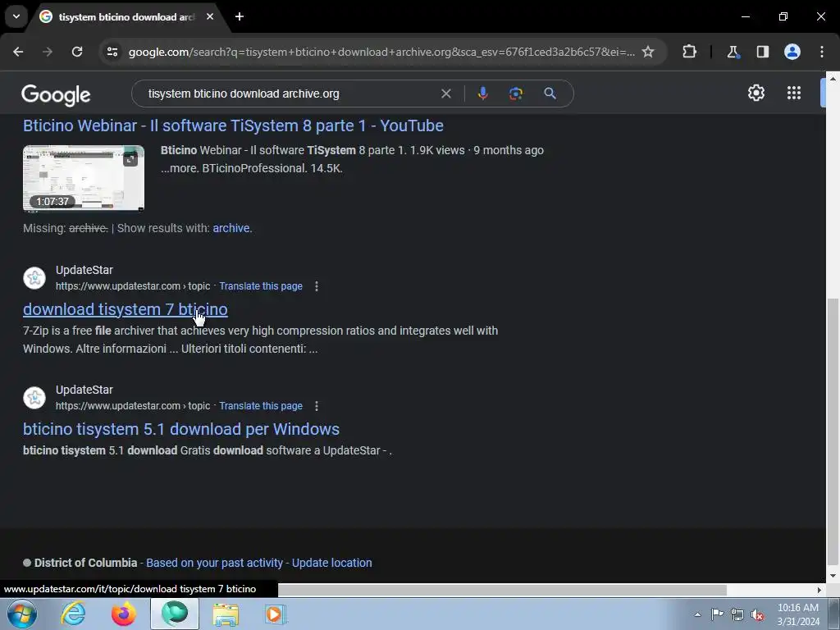Play the Bticino Webinar video thumbnail
The image size is (840, 630).
tap(84, 178)
